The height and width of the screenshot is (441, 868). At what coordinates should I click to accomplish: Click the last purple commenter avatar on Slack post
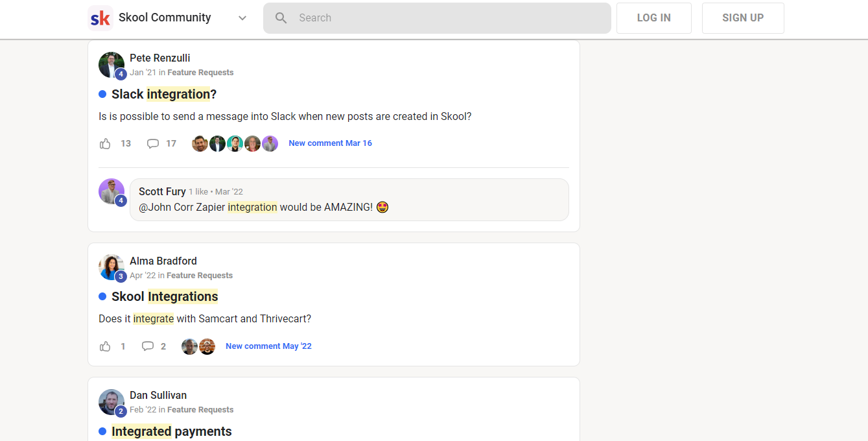click(270, 144)
